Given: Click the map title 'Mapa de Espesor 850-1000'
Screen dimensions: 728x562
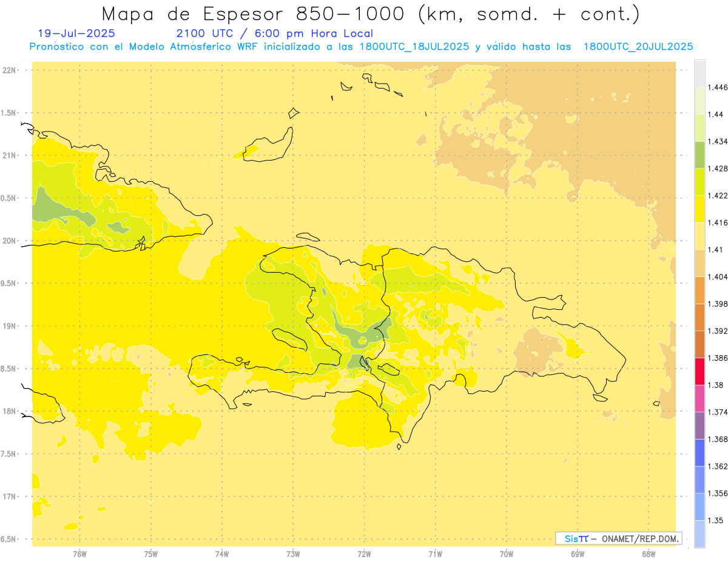Looking at the screenshot, I should 254,14.
